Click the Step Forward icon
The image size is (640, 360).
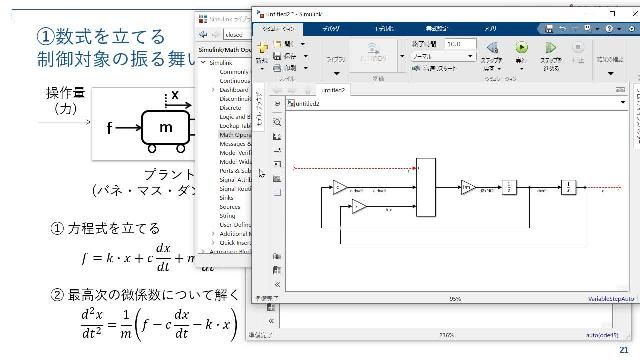551,48
